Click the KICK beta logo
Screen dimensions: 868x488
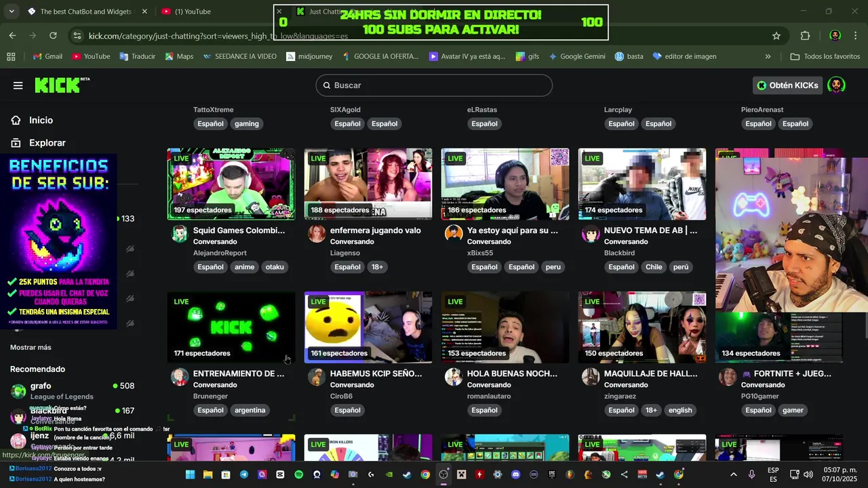point(62,85)
